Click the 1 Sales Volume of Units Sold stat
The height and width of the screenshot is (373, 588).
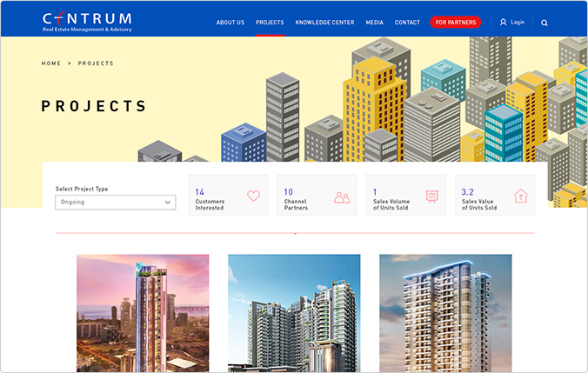click(x=406, y=196)
